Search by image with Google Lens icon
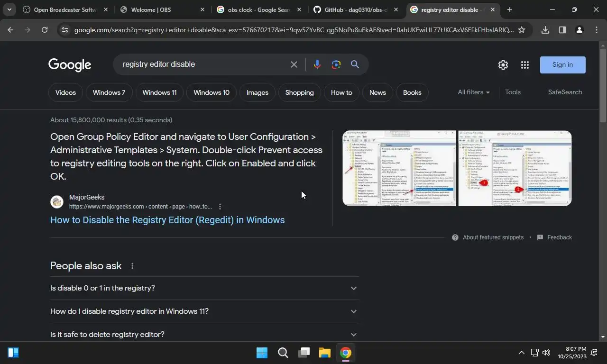The height and width of the screenshot is (364, 607). 336,64
